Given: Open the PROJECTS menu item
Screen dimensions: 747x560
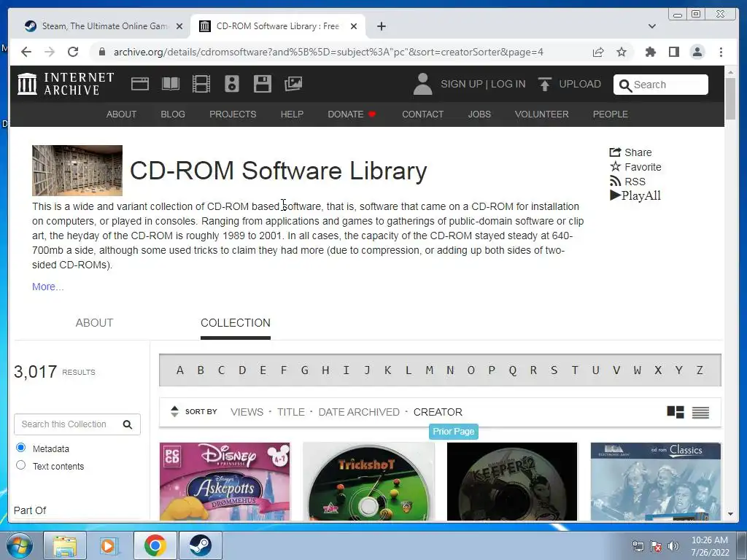Looking at the screenshot, I should pos(233,114).
